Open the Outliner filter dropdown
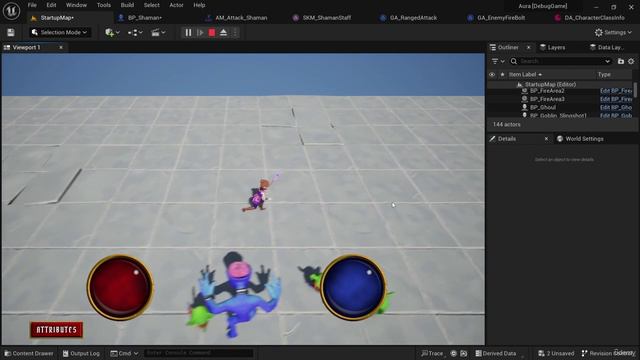640x360 pixels. 498,61
